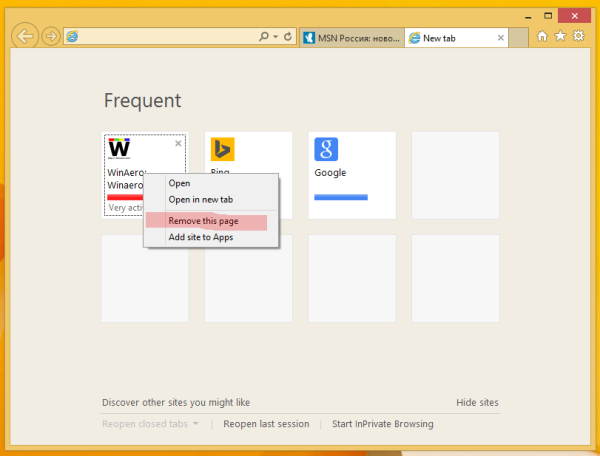Switch to the MSN Россия tab
600x456 pixels.
tap(352, 38)
